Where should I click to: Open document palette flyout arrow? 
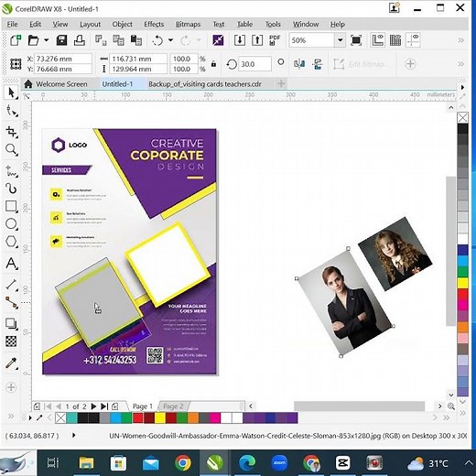30,418
